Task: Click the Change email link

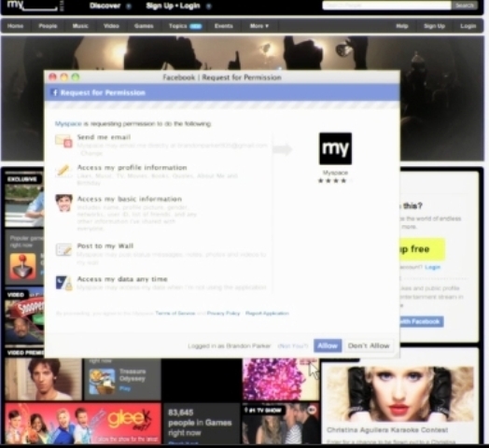Action: coord(91,153)
